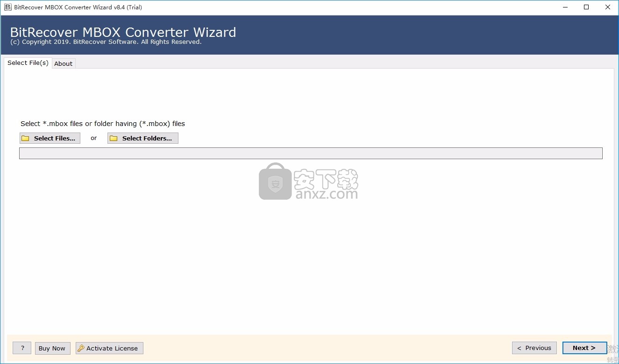Click the BitRecover MBOX Converter Wizard heading

point(123,32)
